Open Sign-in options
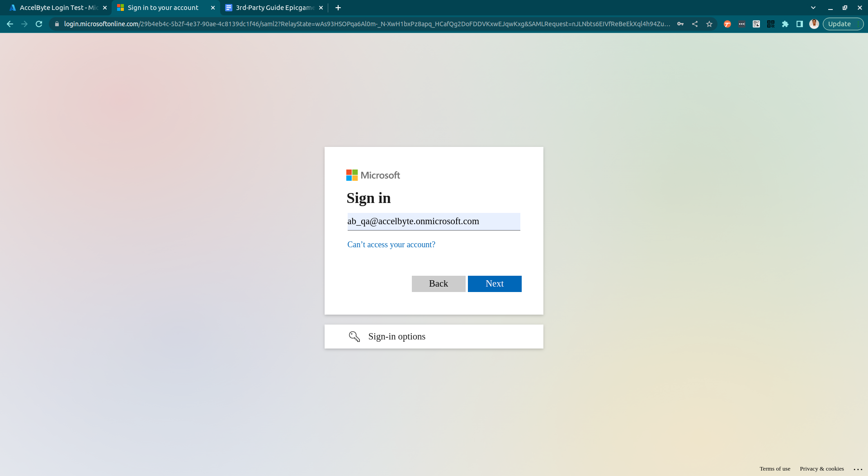Image resolution: width=868 pixels, height=476 pixels. (x=434, y=336)
